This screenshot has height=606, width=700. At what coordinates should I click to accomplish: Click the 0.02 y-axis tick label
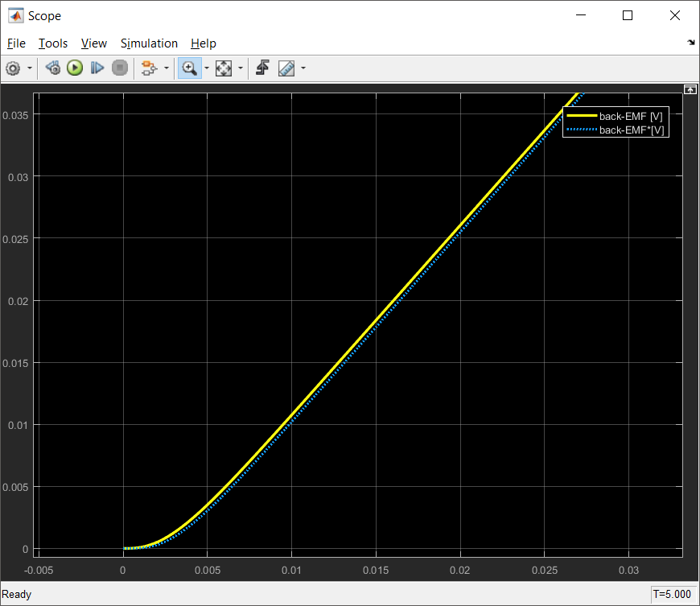click(x=19, y=302)
